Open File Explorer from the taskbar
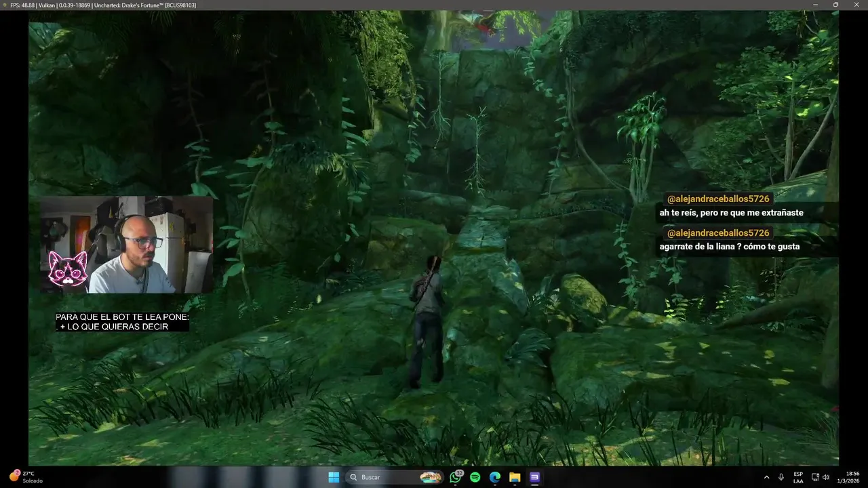 click(x=515, y=477)
